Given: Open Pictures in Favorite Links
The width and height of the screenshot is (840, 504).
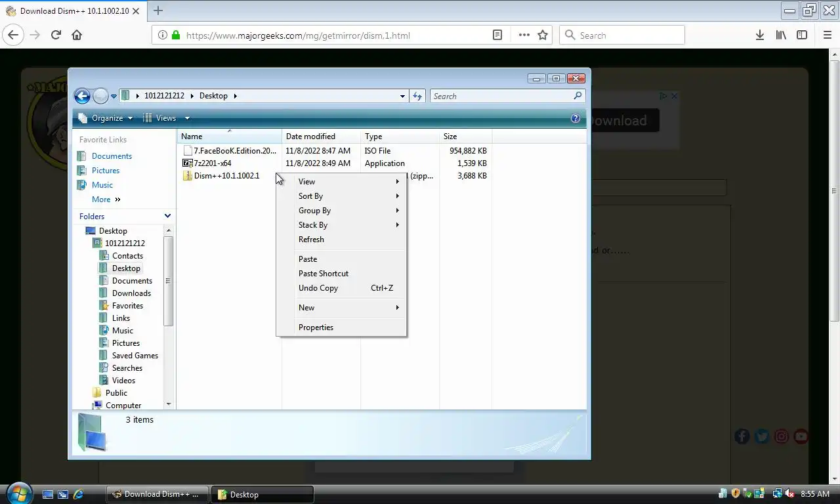Looking at the screenshot, I should point(106,171).
